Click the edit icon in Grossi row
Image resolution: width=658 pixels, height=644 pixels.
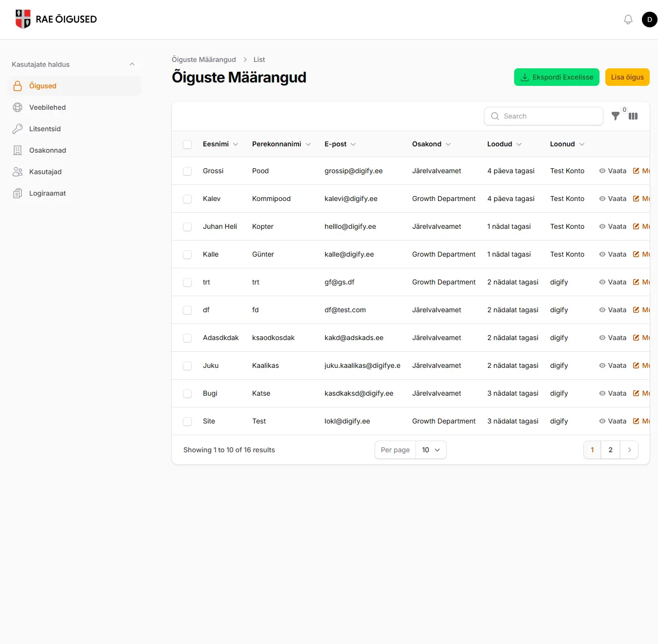(636, 171)
